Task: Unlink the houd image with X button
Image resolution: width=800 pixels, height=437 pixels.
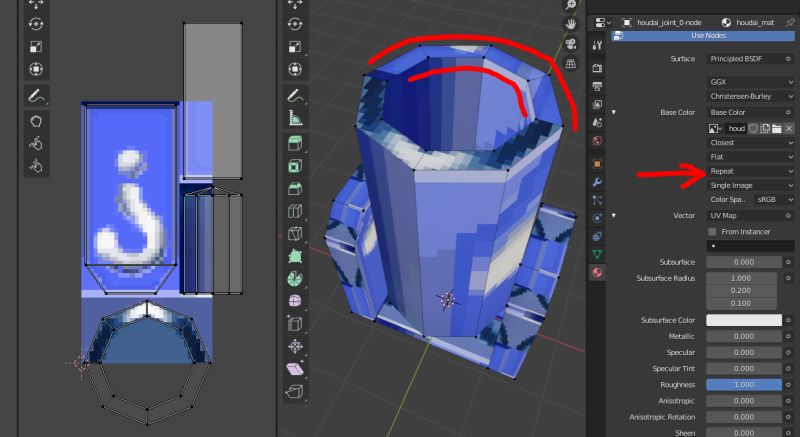Action: [x=789, y=128]
